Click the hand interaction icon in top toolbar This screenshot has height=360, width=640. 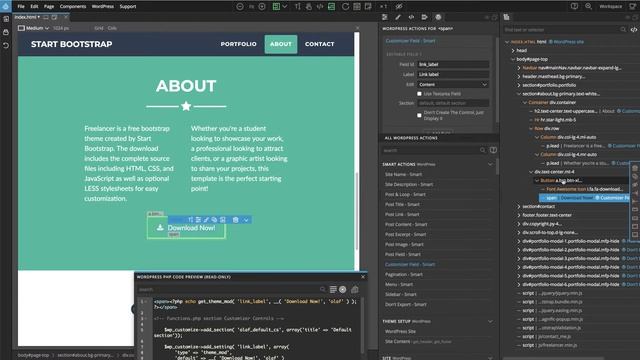tap(309, 7)
